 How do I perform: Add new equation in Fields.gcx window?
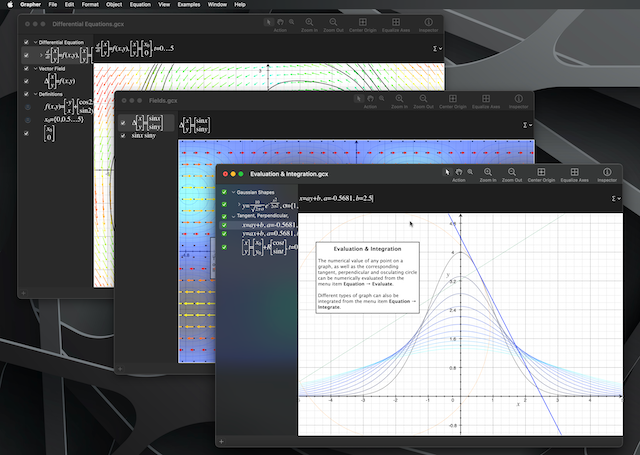pyautogui.click(x=120, y=369)
